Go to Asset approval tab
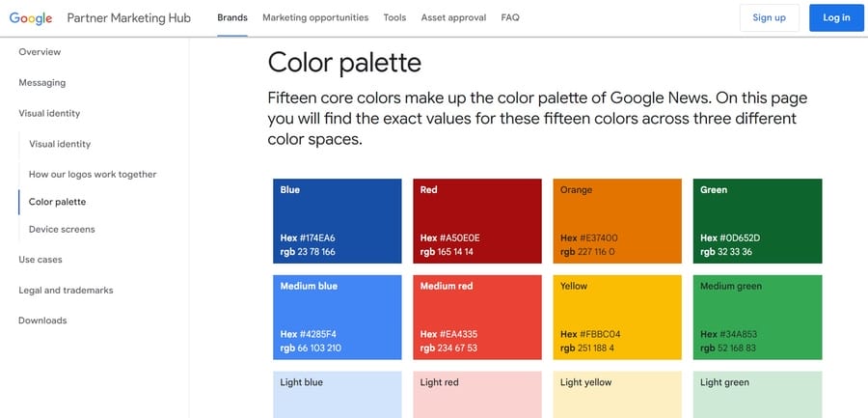Image resolution: width=868 pixels, height=418 pixels. pyautogui.click(x=453, y=17)
